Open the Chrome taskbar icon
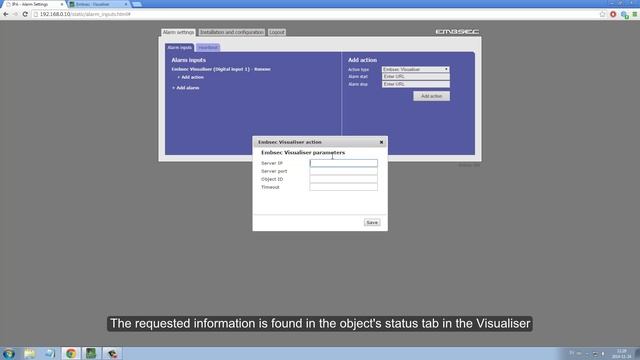640x360 pixels. pos(71,353)
